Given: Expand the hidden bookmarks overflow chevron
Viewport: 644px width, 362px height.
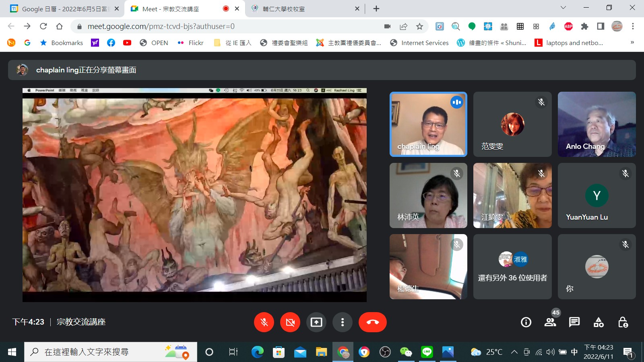Looking at the screenshot, I should 632,43.
